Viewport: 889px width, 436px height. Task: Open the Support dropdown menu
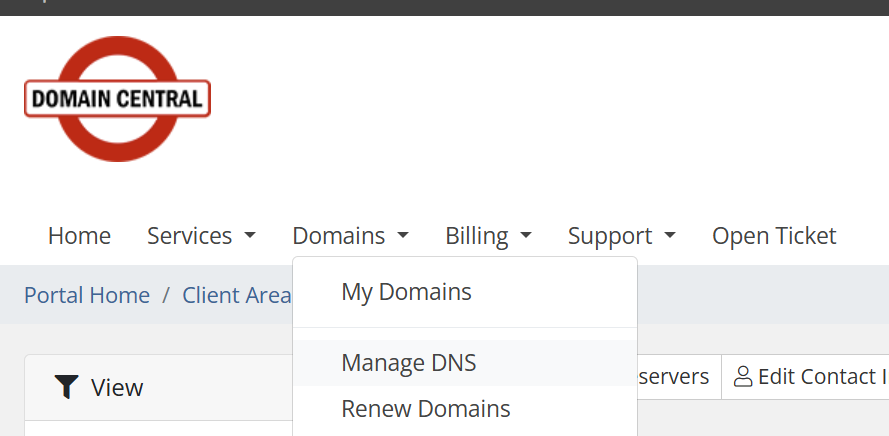621,236
